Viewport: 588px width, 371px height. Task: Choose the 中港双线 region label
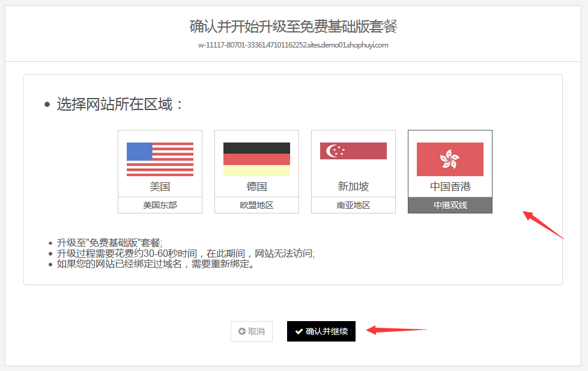450,205
